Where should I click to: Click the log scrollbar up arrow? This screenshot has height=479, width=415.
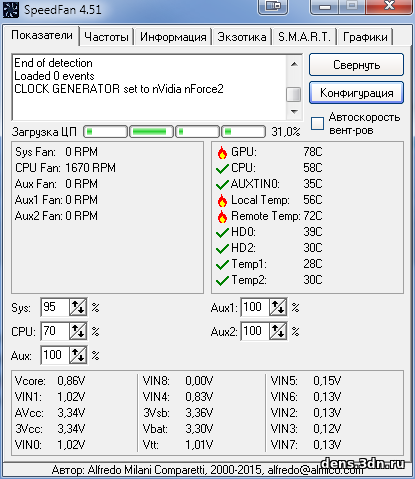tap(294, 64)
